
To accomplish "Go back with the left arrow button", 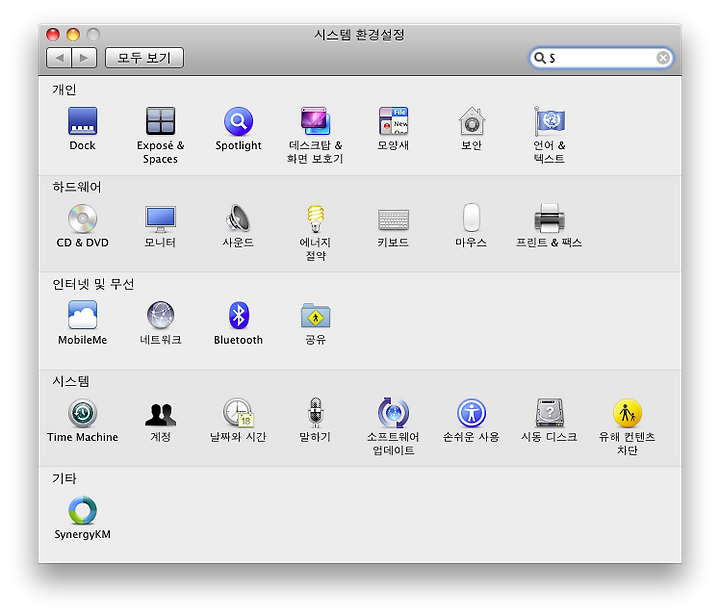I will click(59, 58).
